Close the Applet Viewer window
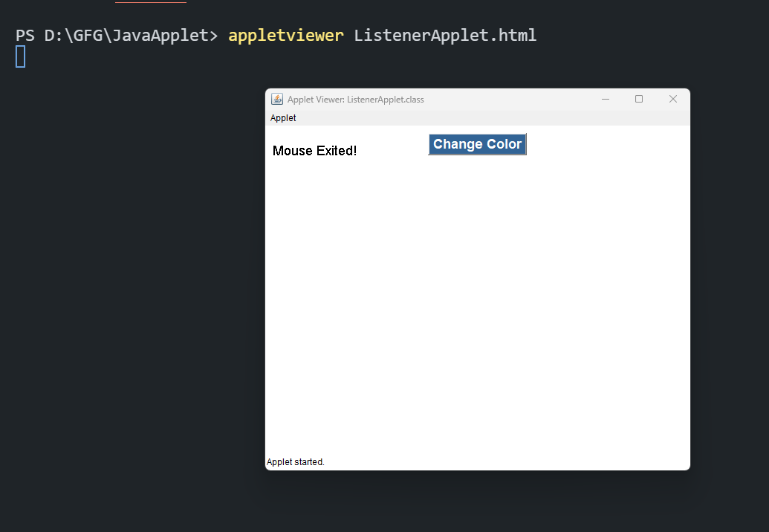Image resolution: width=769 pixels, height=532 pixels. coord(673,99)
